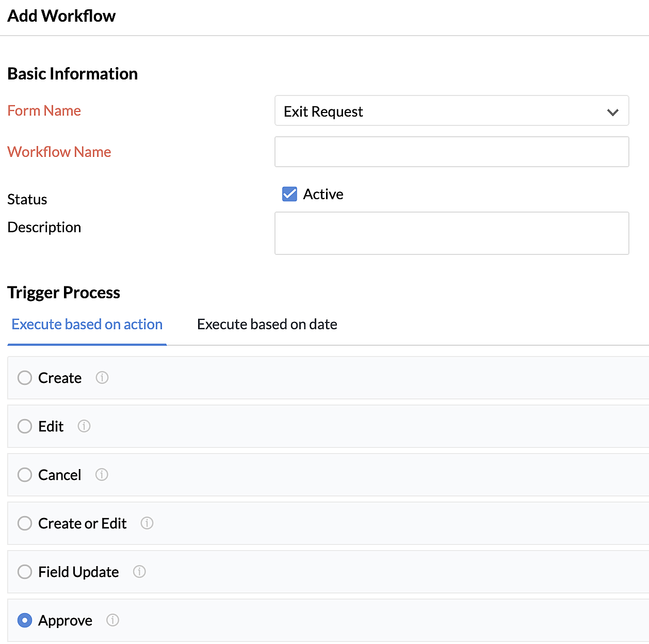This screenshot has height=644, width=649.
Task: Uncheck the Active status checkbox
Action: point(289,194)
